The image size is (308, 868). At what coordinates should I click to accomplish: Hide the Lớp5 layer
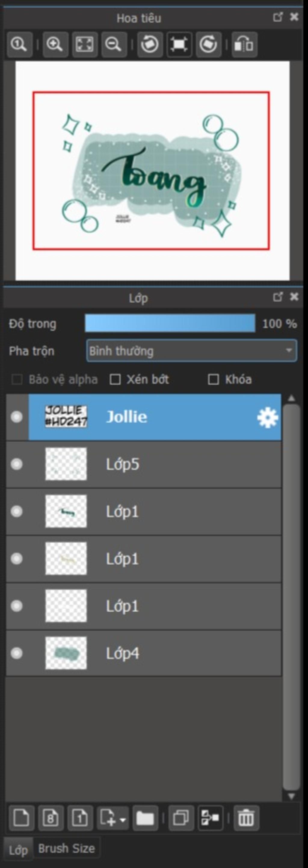point(17,464)
